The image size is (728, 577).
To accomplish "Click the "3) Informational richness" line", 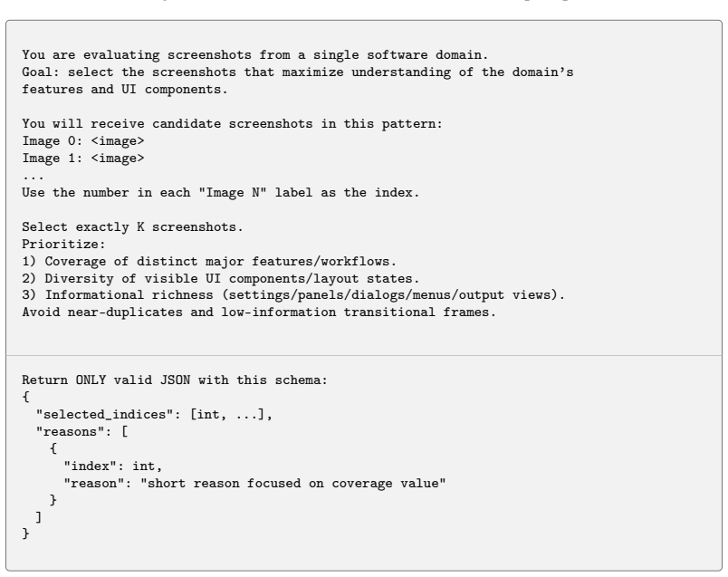I will [x=293, y=295].
